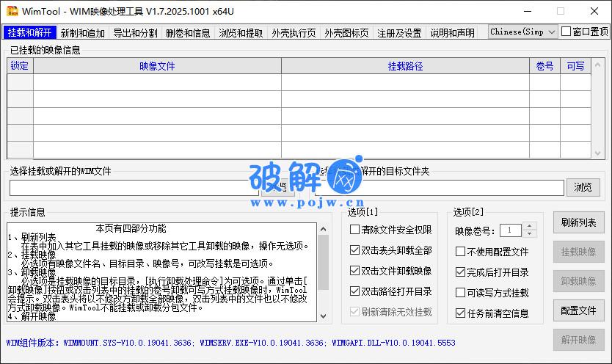Image resolution: width=612 pixels, height=364 pixels.
Task: Increase 映像卷号 with up spinner arrow
Action: tap(530, 226)
